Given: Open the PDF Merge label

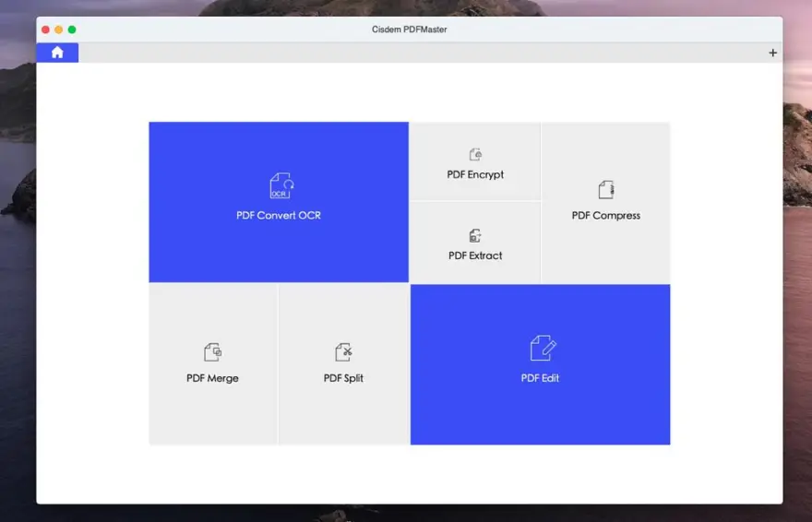Looking at the screenshot, I should pyautogui.click(x=212, y=378).
